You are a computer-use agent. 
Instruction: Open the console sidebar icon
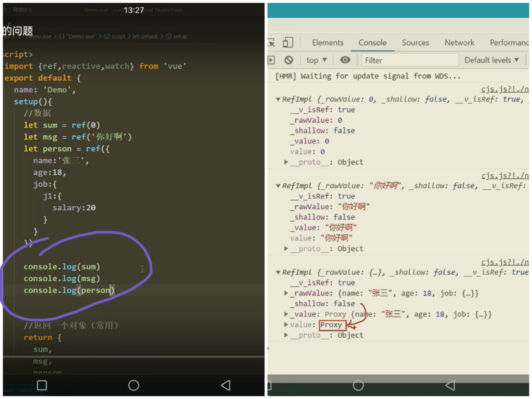tap(271, 60)
